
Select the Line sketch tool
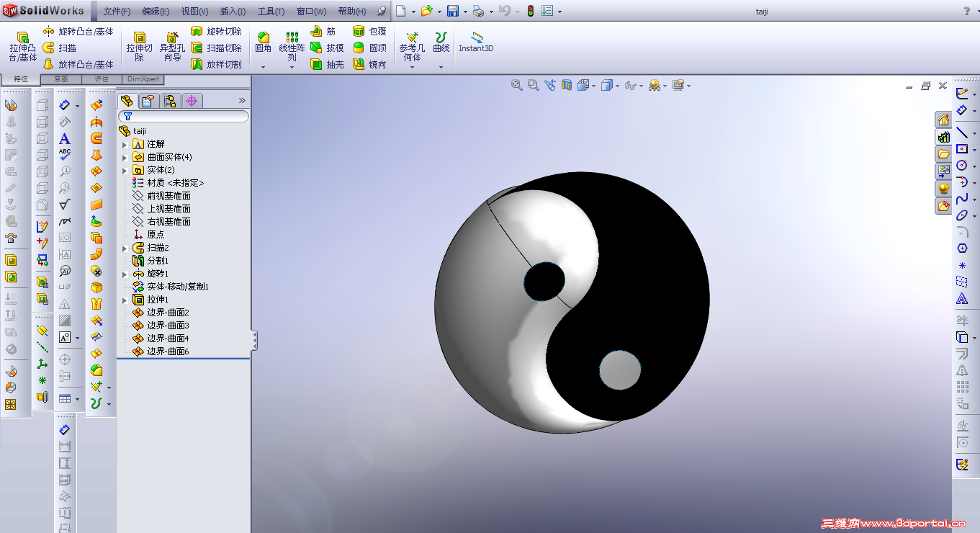962,133
